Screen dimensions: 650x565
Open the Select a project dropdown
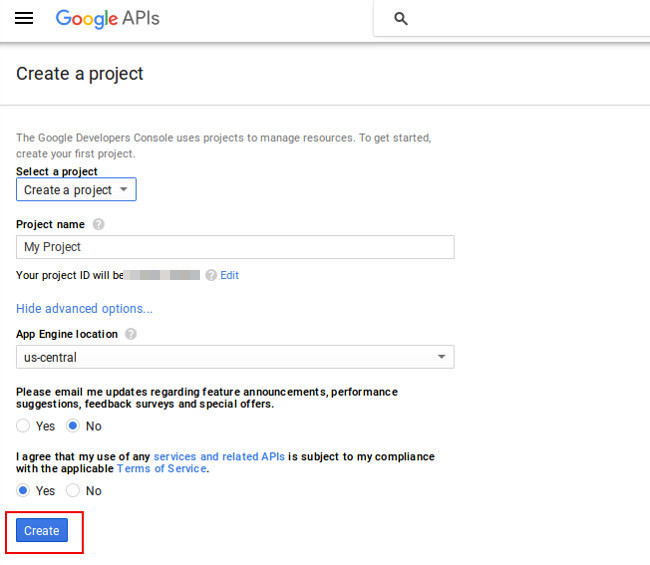[76, 189]
